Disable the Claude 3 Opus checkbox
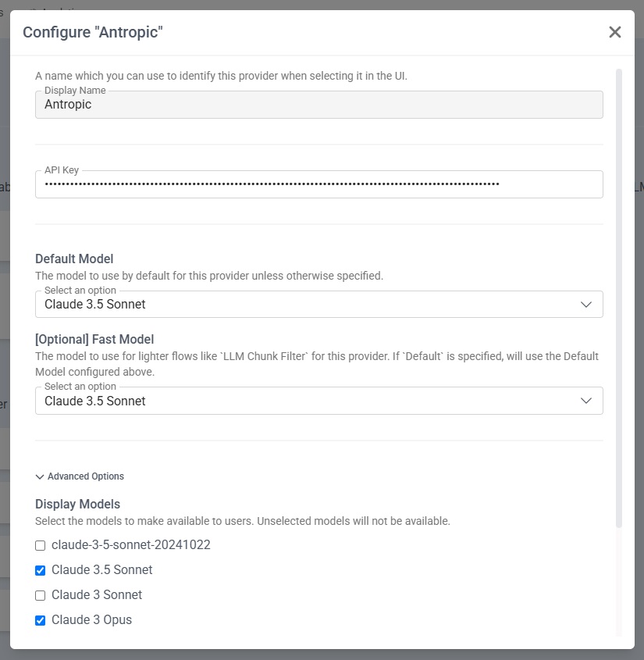Viewport: 644px width, 660px height. point(41,620)
